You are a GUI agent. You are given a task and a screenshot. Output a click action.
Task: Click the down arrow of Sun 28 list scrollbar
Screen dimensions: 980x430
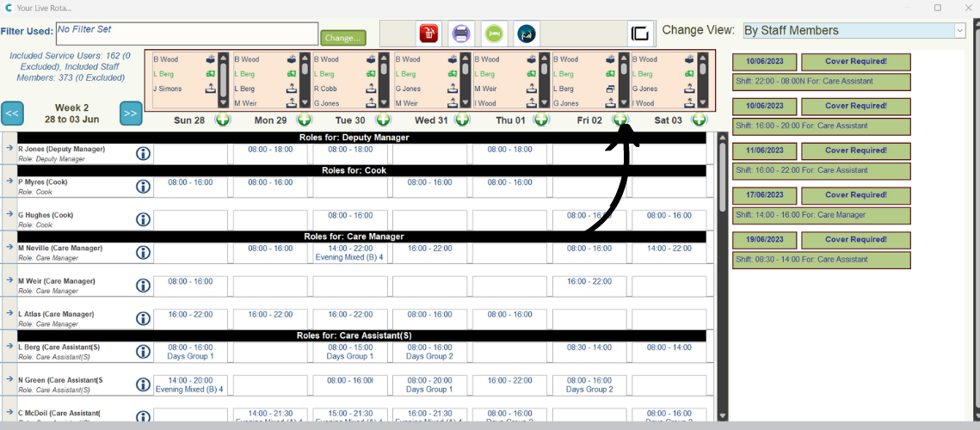click(x=224, y=102)
